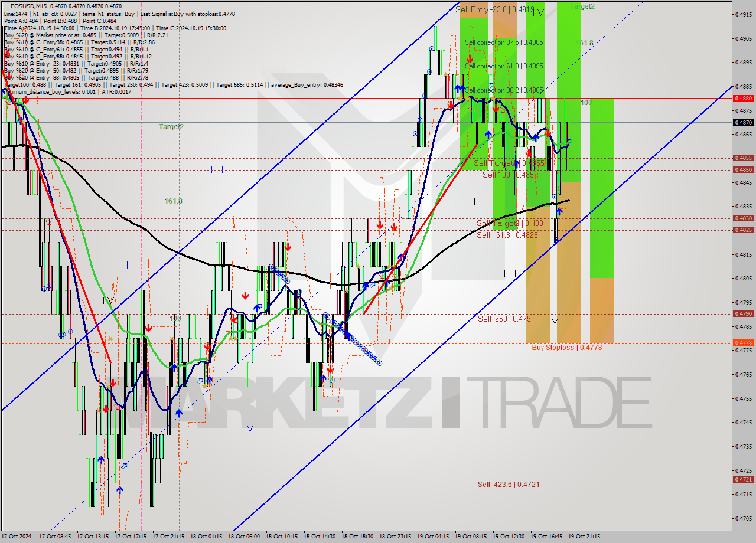Click the red 0.4825 price tag

pos(743,230)
